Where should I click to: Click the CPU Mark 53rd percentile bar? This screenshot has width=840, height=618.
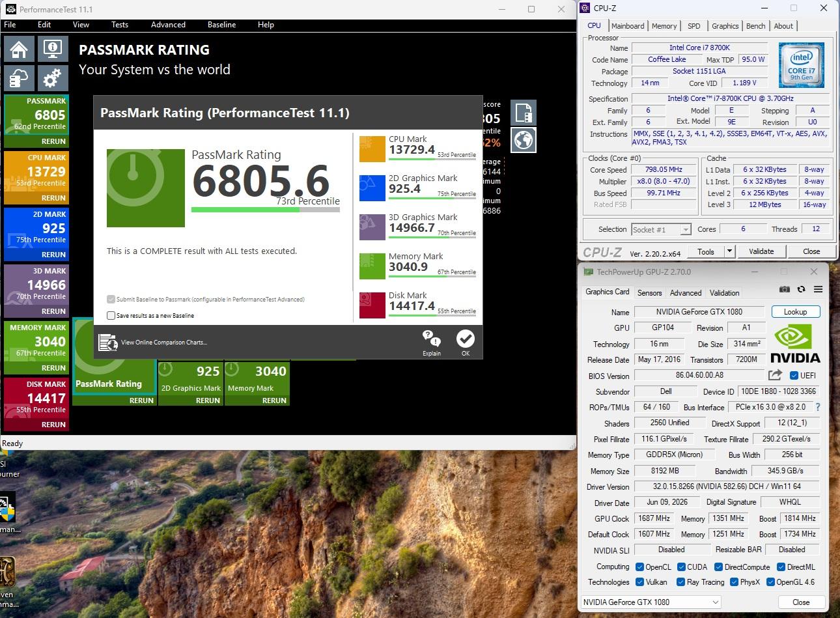click(x=432, y=160)
